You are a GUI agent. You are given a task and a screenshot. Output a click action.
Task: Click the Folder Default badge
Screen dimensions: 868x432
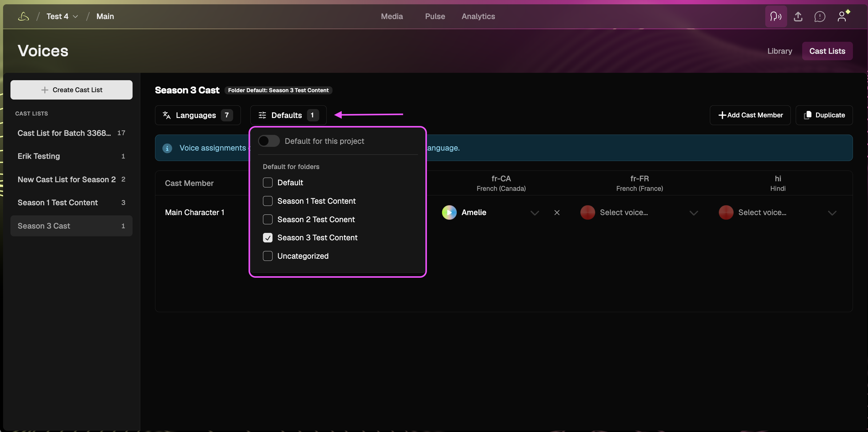click(278, 90)
